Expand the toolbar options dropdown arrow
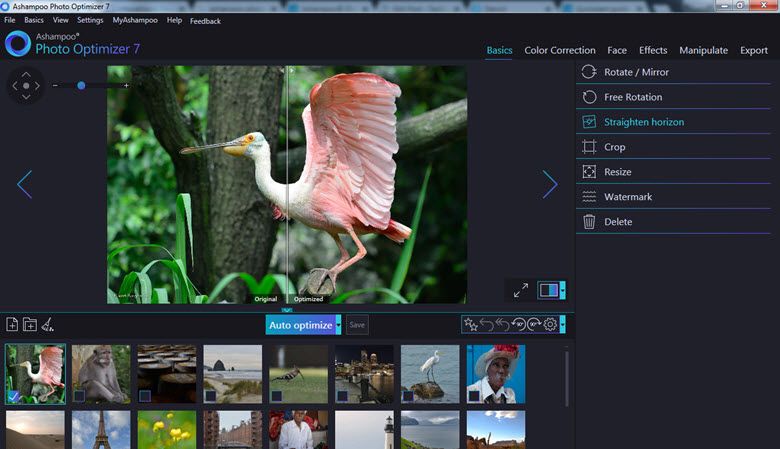The image size is (780, 449). (x=563, y=325)
